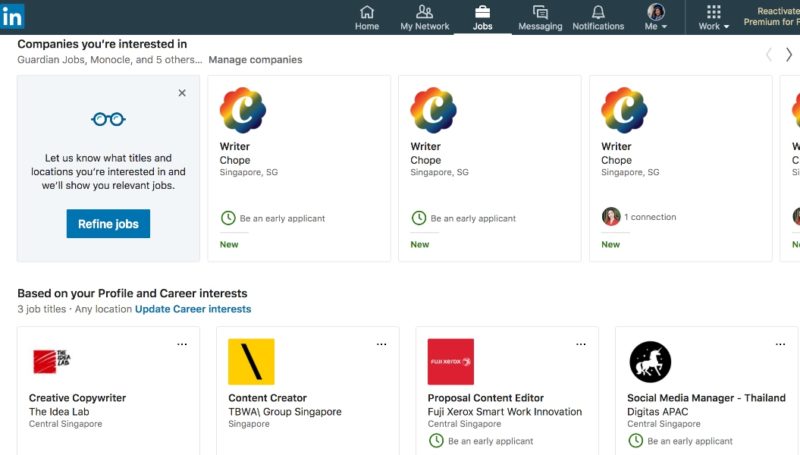Image resolution: width=800 pixels, height=455 pixels.
Task: Click the Digitas unicorn logo
Action: pos(650,361)
